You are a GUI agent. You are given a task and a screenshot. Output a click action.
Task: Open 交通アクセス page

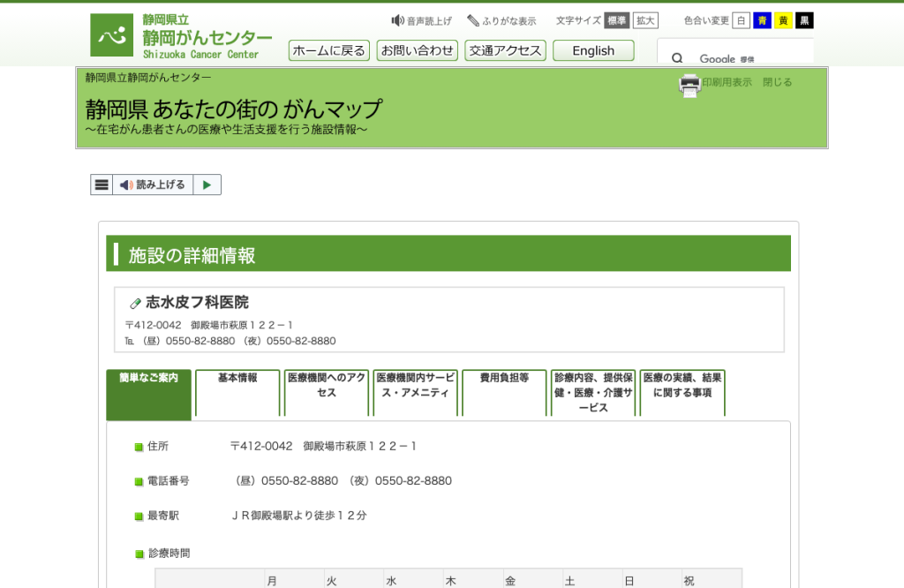tap(506, 50)
